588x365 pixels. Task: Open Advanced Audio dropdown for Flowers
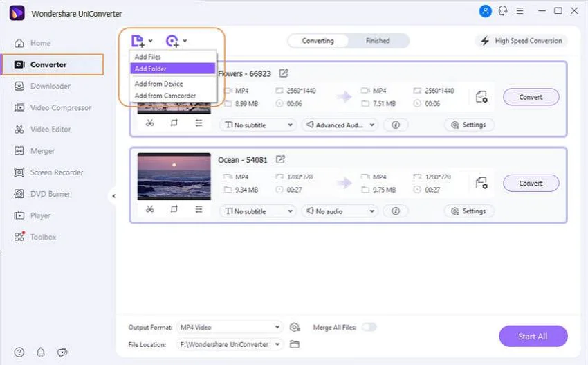pyautogui.click(x=340, y=125)
